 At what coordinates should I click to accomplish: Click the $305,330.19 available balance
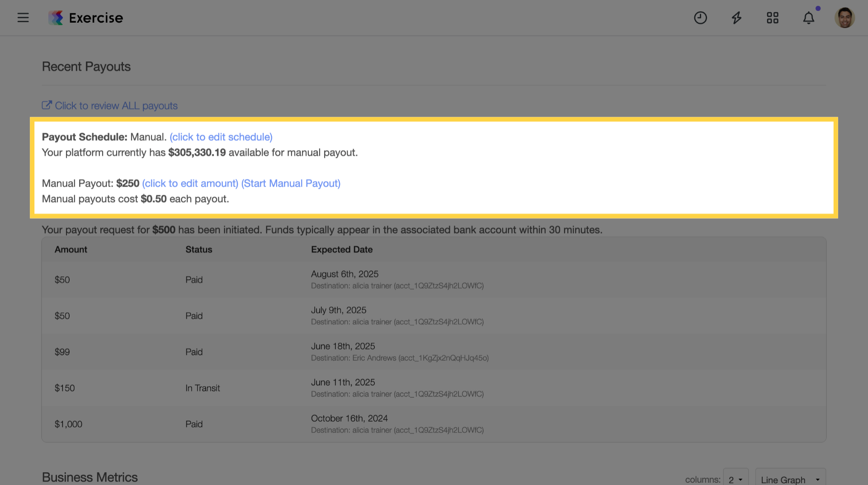197,153
